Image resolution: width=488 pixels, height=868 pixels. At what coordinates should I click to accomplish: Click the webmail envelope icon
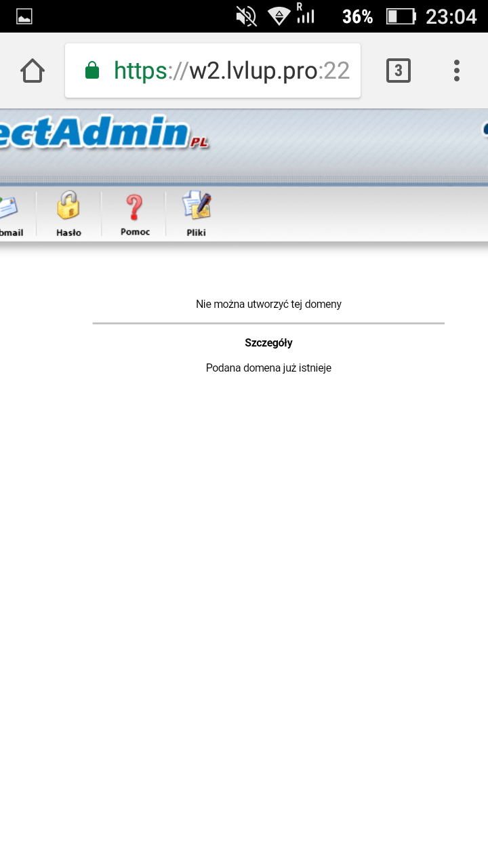pos(8,207)
